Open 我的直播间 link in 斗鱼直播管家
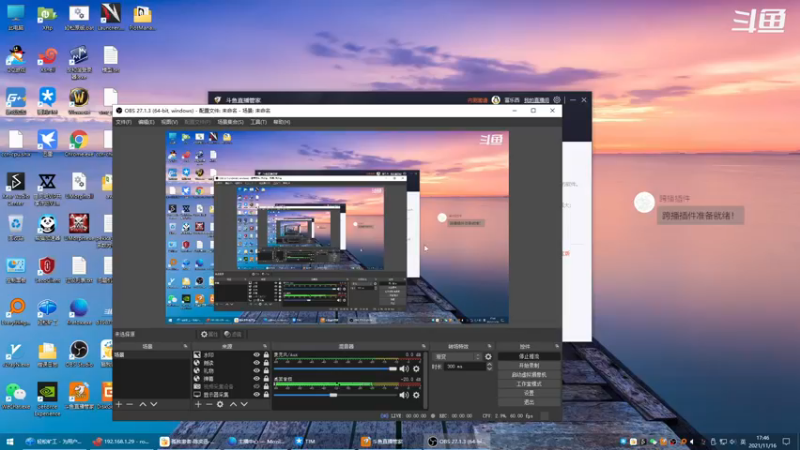The width and height of the screenshot is (800, 450). (x=536, y=100)
